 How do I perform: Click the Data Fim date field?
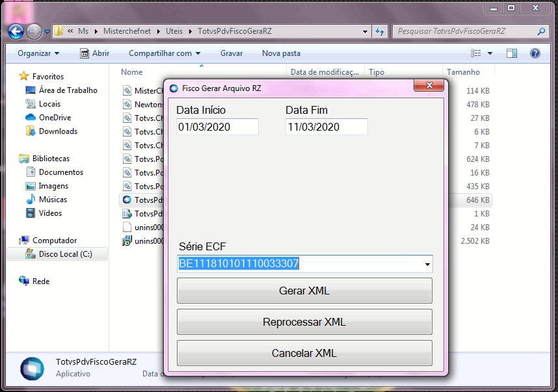pyautogui.click(x=326, y=127)
